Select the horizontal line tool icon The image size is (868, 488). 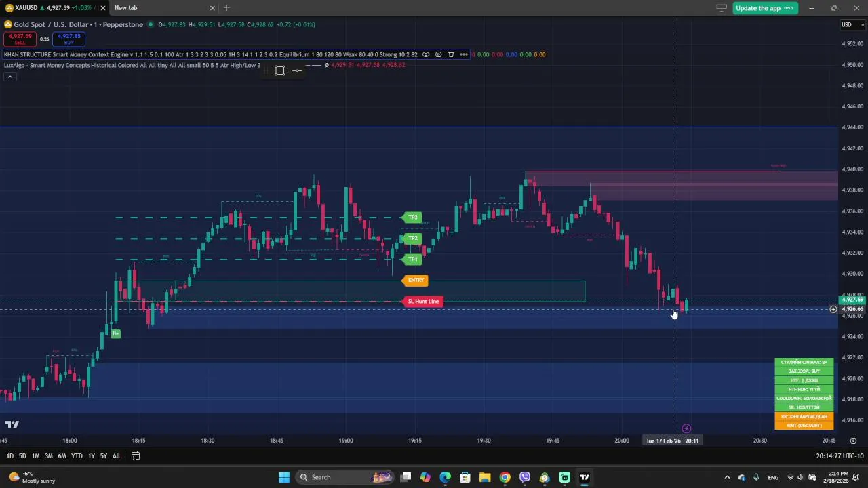pos(297,70)
